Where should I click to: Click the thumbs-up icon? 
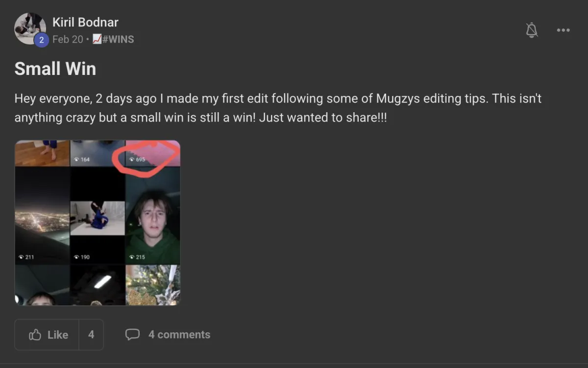[x=35, y=335]
